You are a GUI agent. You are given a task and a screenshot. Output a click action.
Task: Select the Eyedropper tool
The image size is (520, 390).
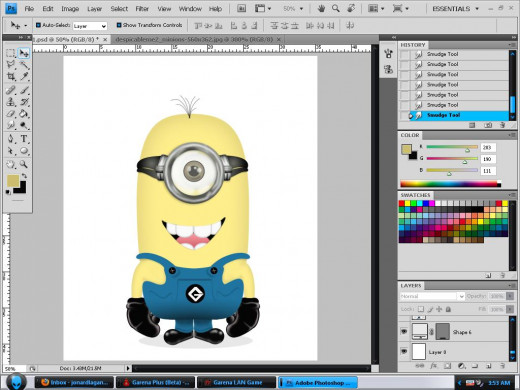click(x=24, y=76)
